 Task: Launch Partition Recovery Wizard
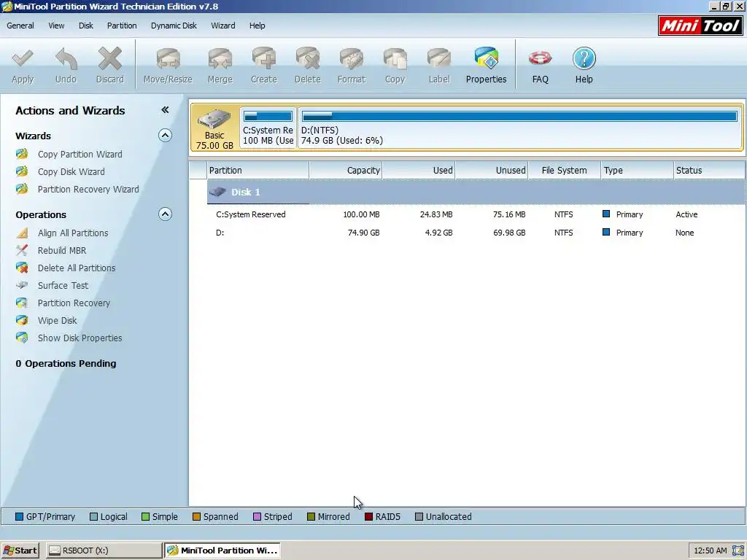pos(88,190)
